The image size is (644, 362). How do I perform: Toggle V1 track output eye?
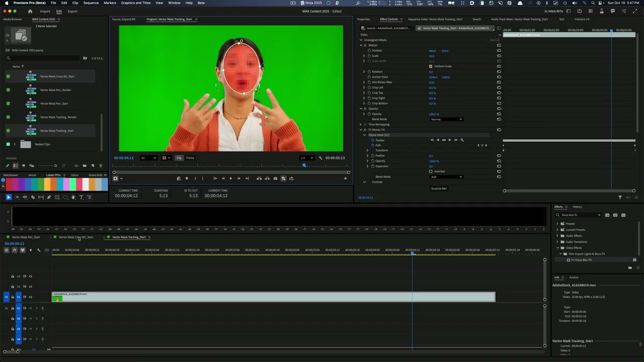pos(30,297)
